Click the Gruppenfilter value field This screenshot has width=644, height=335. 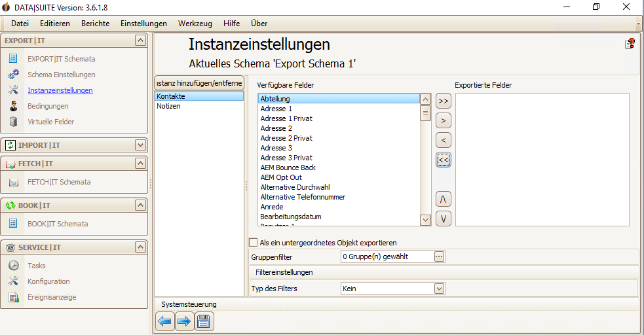pos(387,256)
